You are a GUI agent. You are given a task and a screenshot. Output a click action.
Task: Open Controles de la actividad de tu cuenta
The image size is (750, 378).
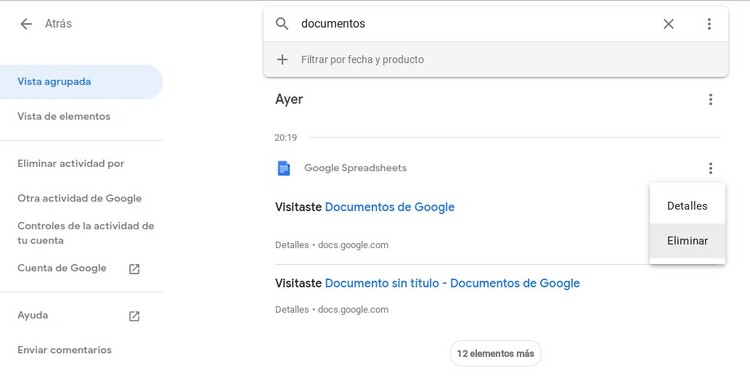[x=86, y=233]
